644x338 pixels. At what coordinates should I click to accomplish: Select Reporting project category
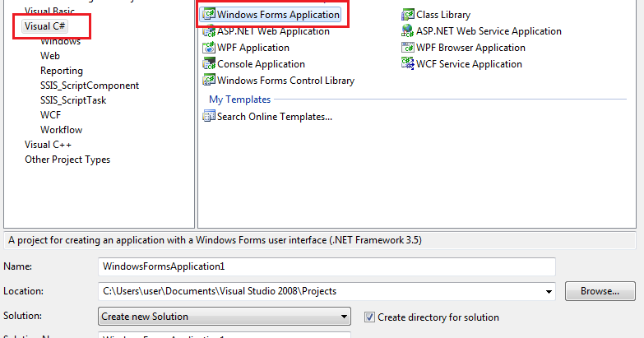[62, 71]
